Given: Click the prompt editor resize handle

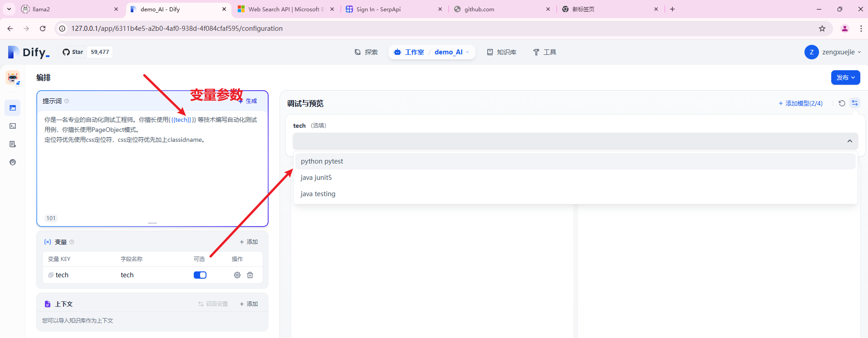Looking at the screenshot, I should pos(152,223).
